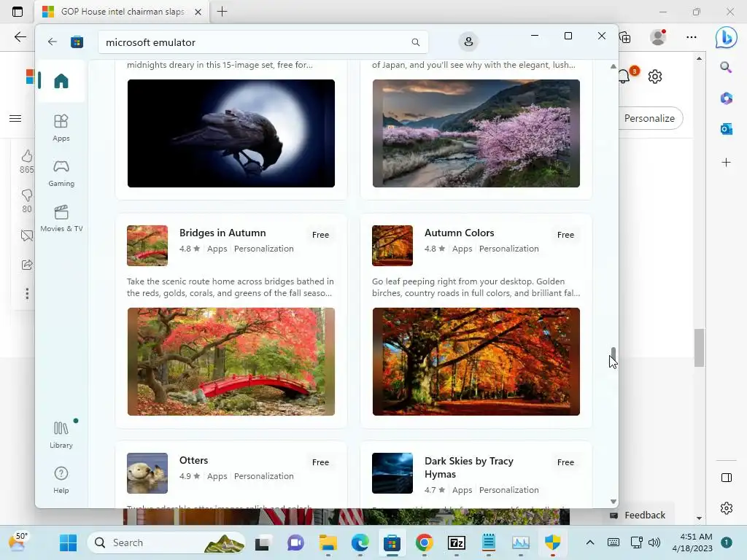Open the Autumn Colors app title

point(460,233)
